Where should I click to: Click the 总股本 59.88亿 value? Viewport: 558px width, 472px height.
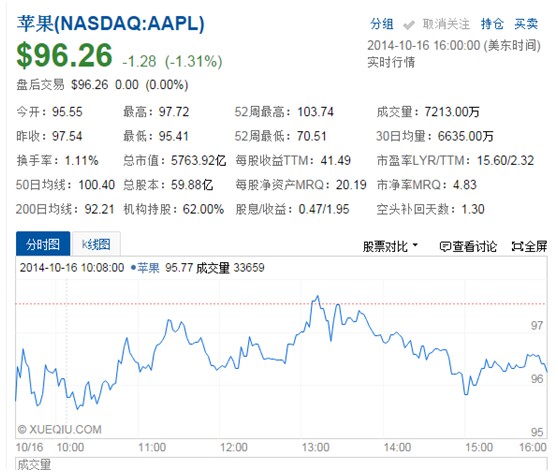coord(192,185)
